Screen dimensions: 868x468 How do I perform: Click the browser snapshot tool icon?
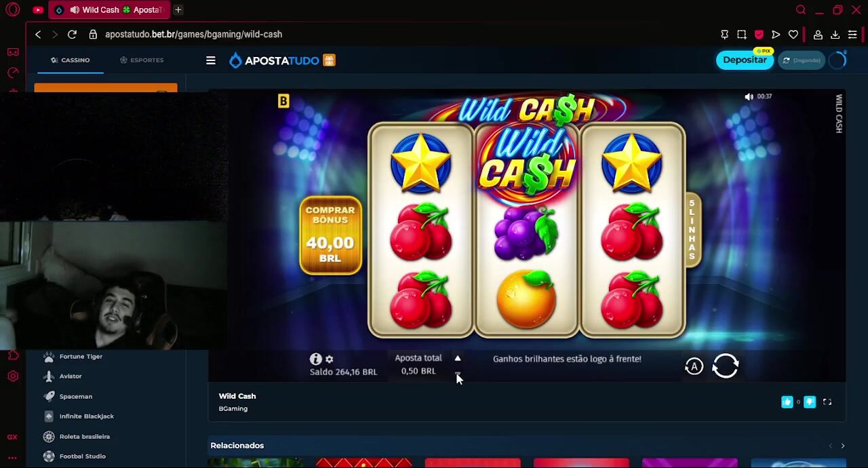pyautogui.click(x=742, y=34)
